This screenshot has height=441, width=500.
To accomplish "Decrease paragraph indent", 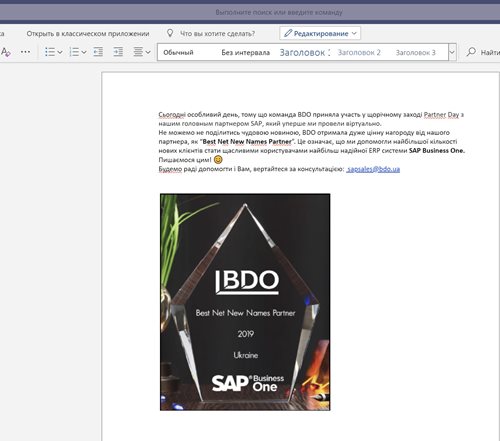I will [98, 52].
